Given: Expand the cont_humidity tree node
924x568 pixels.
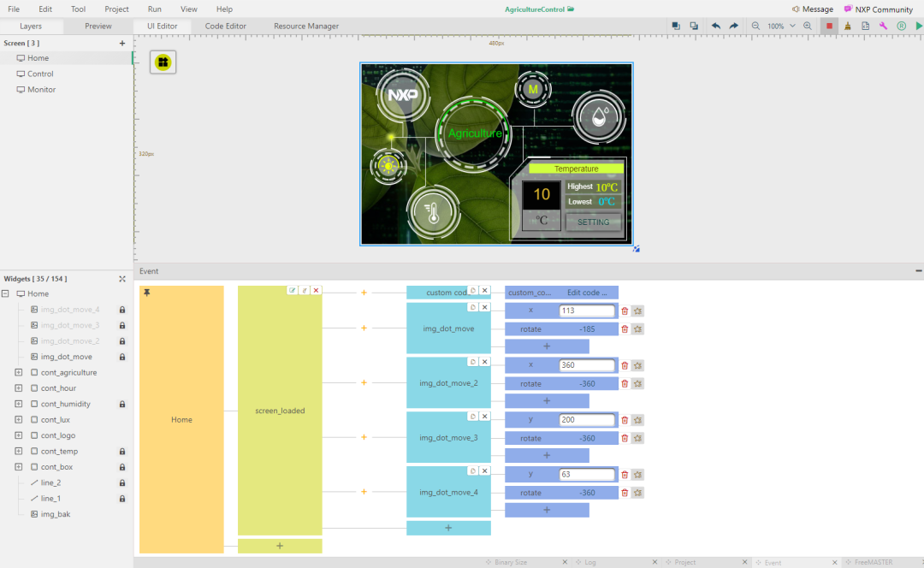Looking at the screenshot, I should coord(18,404).
